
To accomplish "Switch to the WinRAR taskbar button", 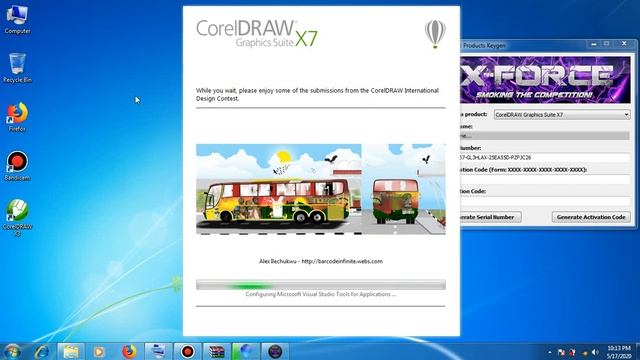I will (216, 351).
